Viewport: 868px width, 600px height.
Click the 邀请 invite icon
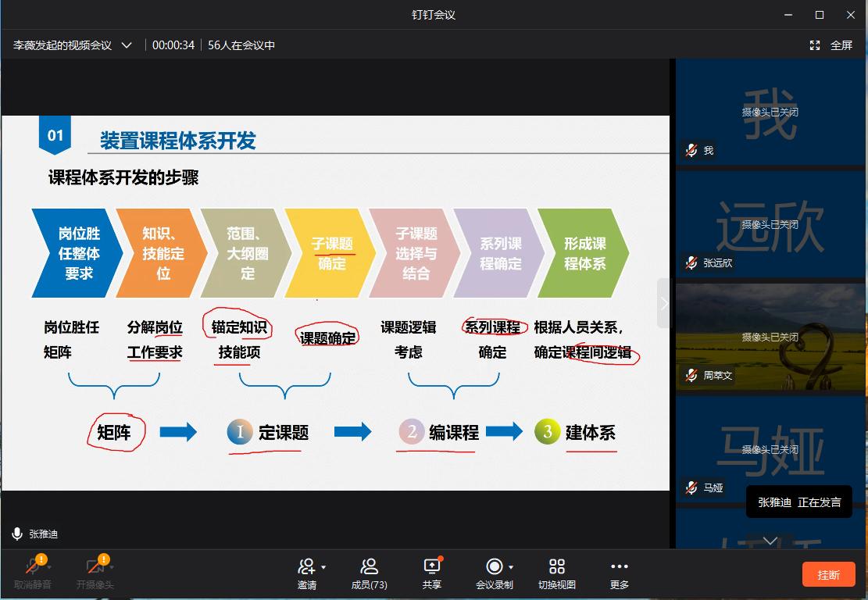306,566
